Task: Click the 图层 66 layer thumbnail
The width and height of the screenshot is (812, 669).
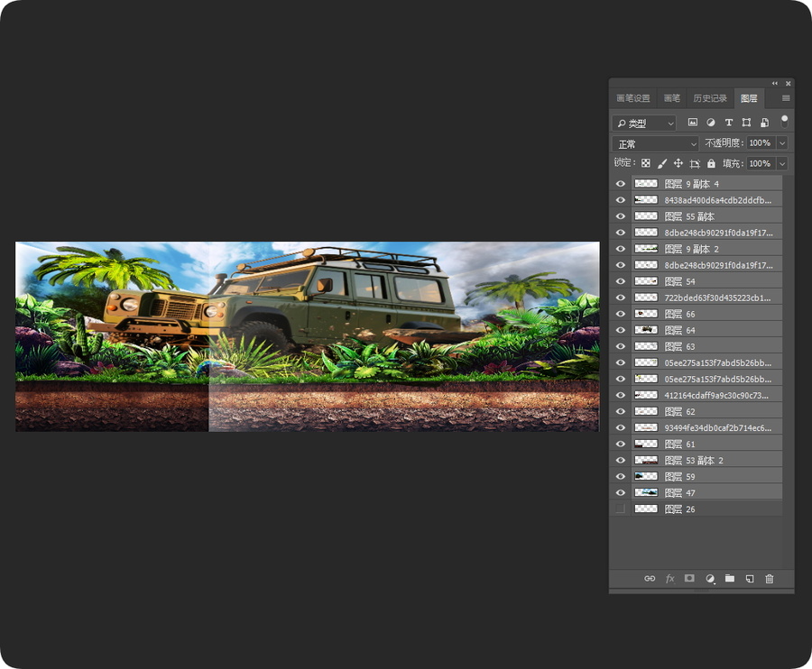Action: coord(646,314)
